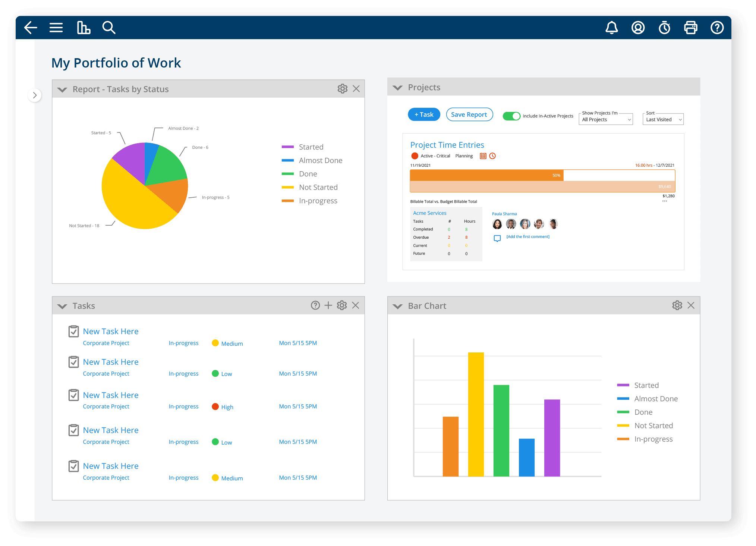Close the Bar Chart widget
The width and height of the screenshot is (756, 546).
(691, 305)
